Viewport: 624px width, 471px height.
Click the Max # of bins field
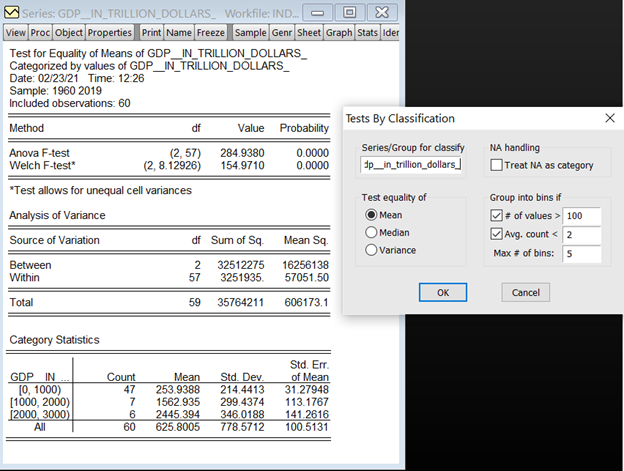(581, 253)
